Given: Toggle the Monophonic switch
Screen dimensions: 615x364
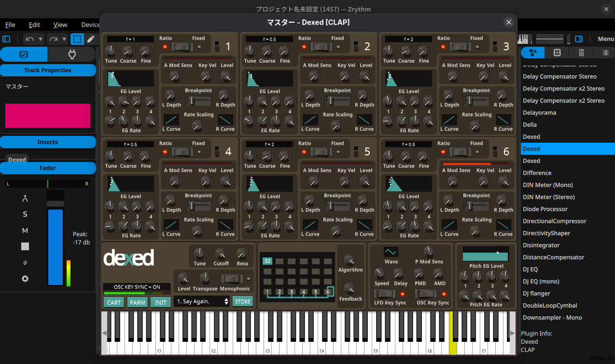Looking at the screenshot, I should [233, 279].
